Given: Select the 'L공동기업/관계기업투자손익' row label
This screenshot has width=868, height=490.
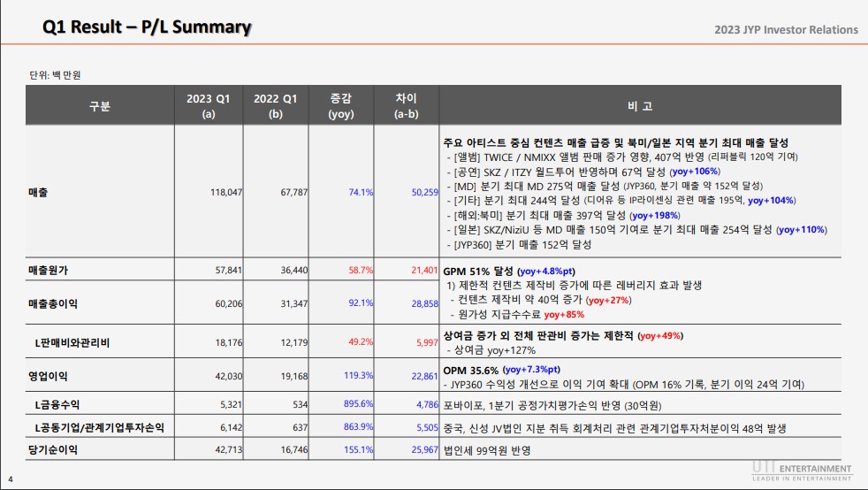Looking at the screenshot, I should pos(100,427).
